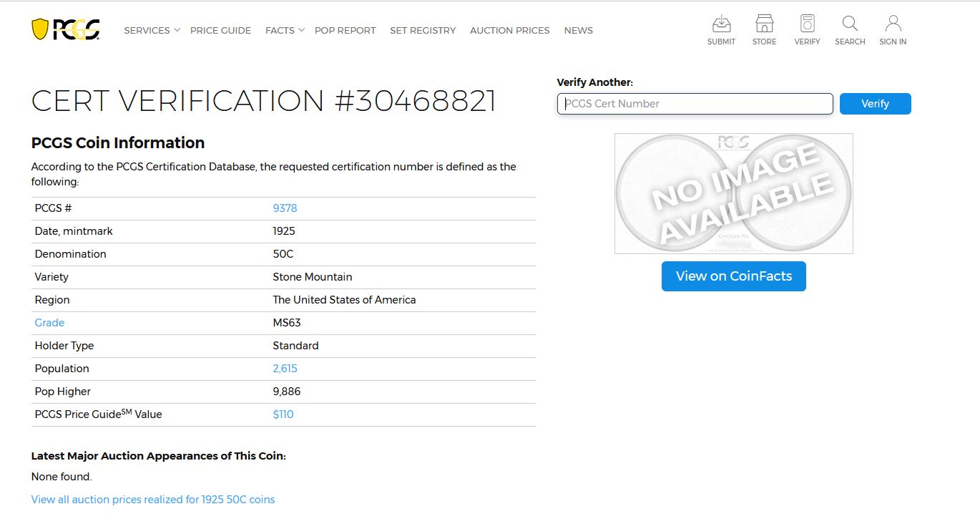Screen dimensions: 980x524
Task: Click the None found auction text
Action: pos(62,477)
